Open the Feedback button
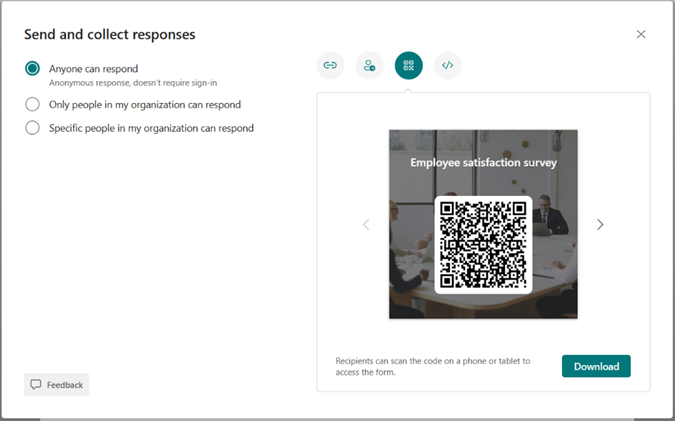The width and height of the screenshot is (675, 421). 56,384
